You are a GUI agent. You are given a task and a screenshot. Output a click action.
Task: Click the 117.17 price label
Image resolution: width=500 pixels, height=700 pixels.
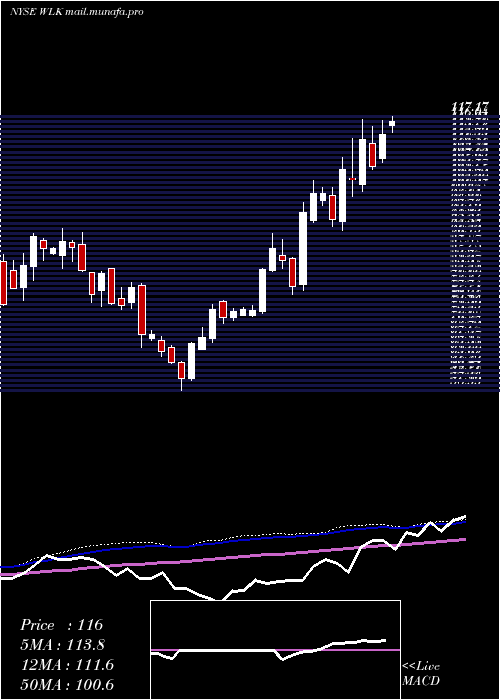(x=470, y=107)
